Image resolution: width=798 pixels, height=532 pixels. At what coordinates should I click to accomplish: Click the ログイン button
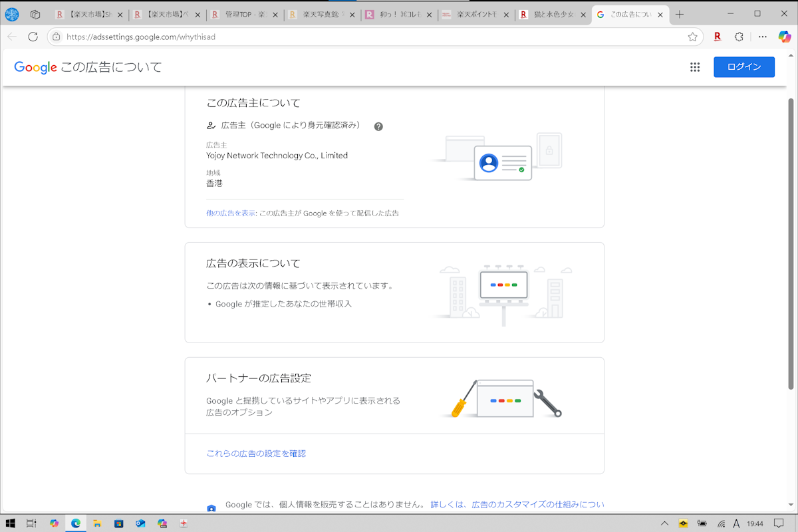pyautogui.click(x=743, y=66)
